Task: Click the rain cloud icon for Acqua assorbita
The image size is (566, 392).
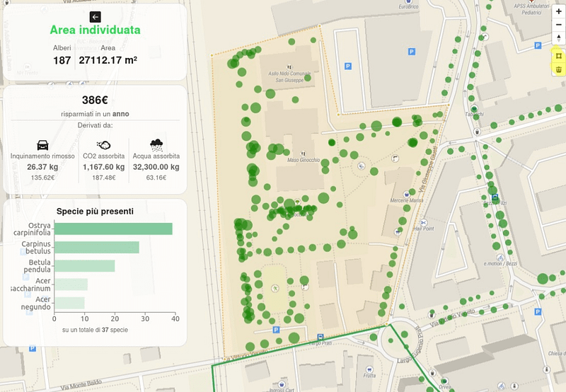Action: pyautogui.click(x=156, y=145)
